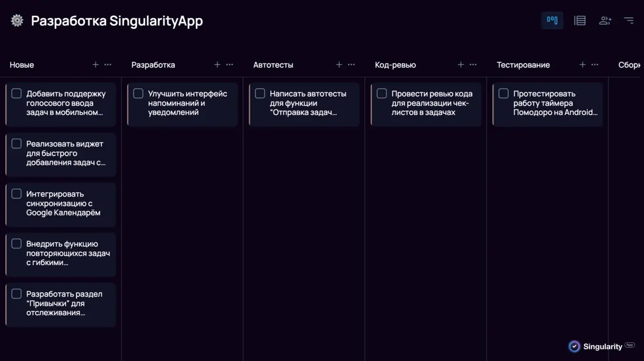644x361 pixels.
Task: Mark Написать автотесты task done
Action: click(x=260, y=93)
